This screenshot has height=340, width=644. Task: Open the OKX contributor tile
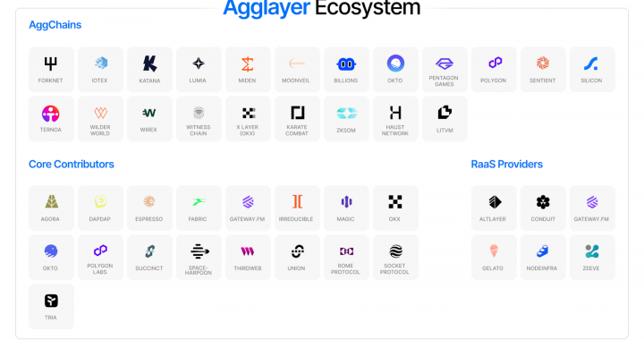395,208
